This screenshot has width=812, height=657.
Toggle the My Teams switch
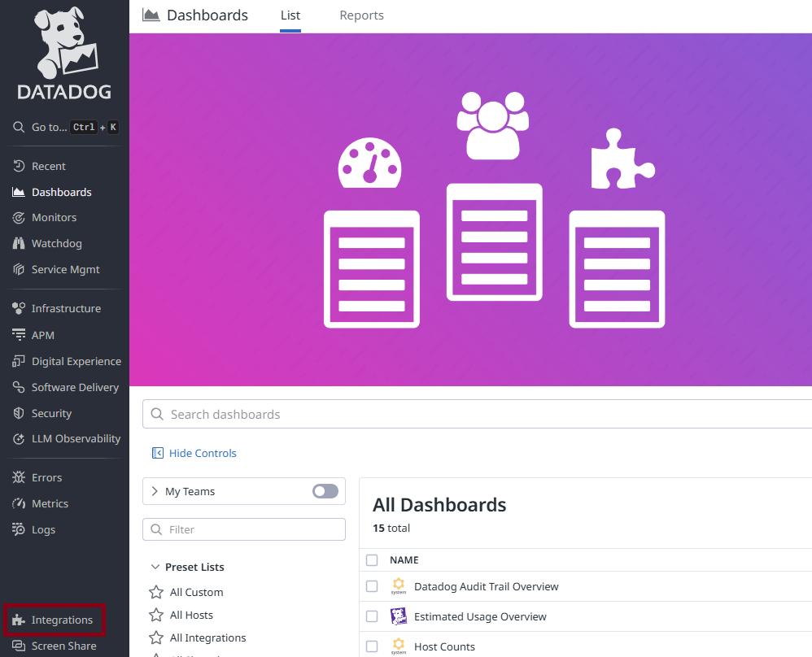325,491
